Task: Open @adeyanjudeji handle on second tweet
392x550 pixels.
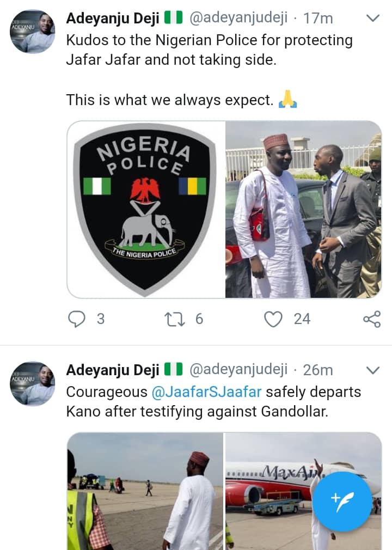Action: tap(238, 370)
